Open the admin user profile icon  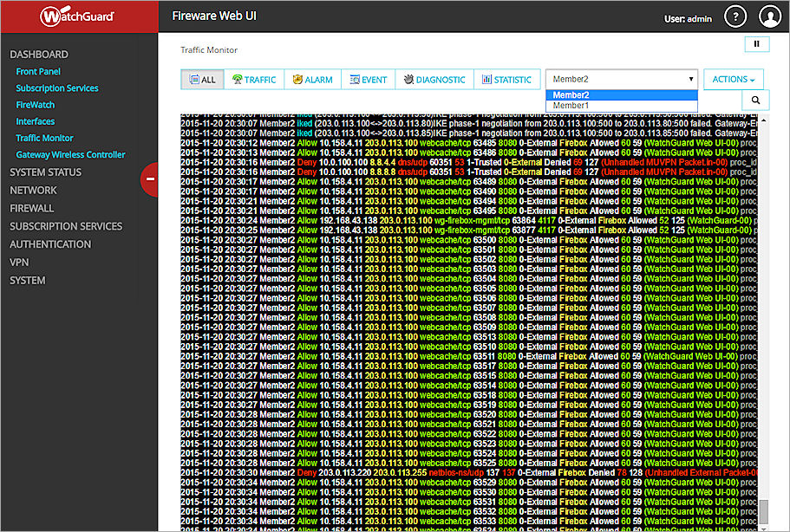click(x=769, y=16)
